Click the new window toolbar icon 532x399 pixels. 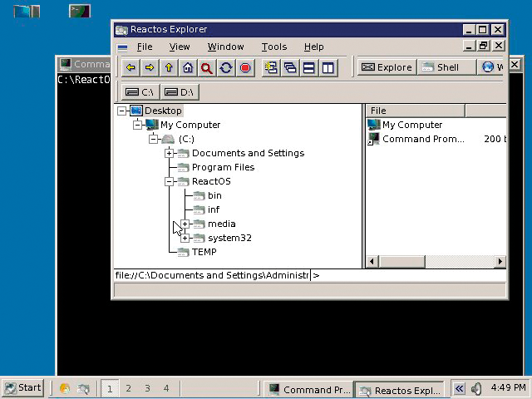271,68
